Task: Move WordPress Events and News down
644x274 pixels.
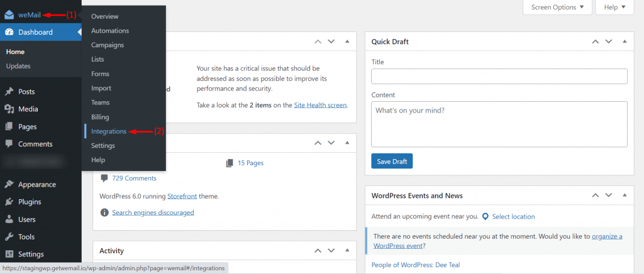Action: click(608, 195)
